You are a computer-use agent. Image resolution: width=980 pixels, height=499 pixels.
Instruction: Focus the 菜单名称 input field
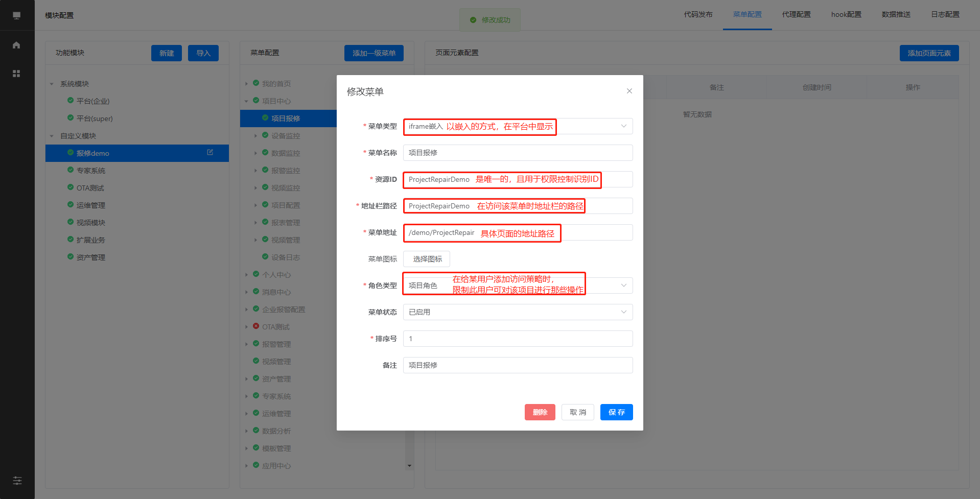(x=518, y=153)
